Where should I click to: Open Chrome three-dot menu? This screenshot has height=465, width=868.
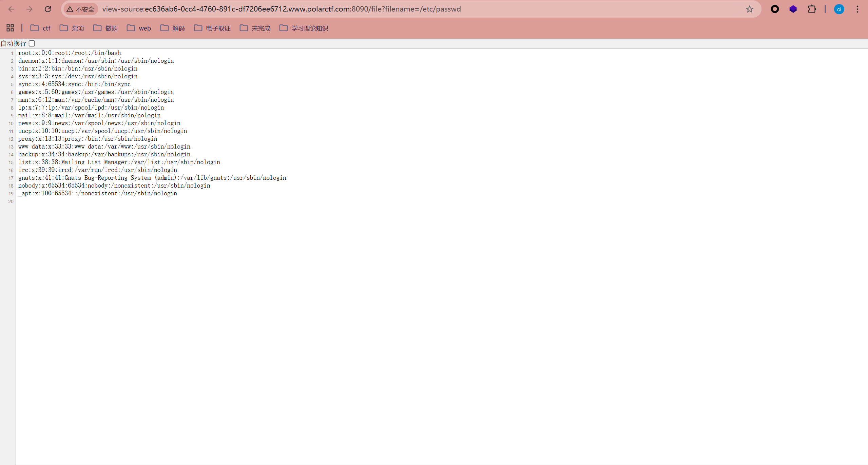857,9
